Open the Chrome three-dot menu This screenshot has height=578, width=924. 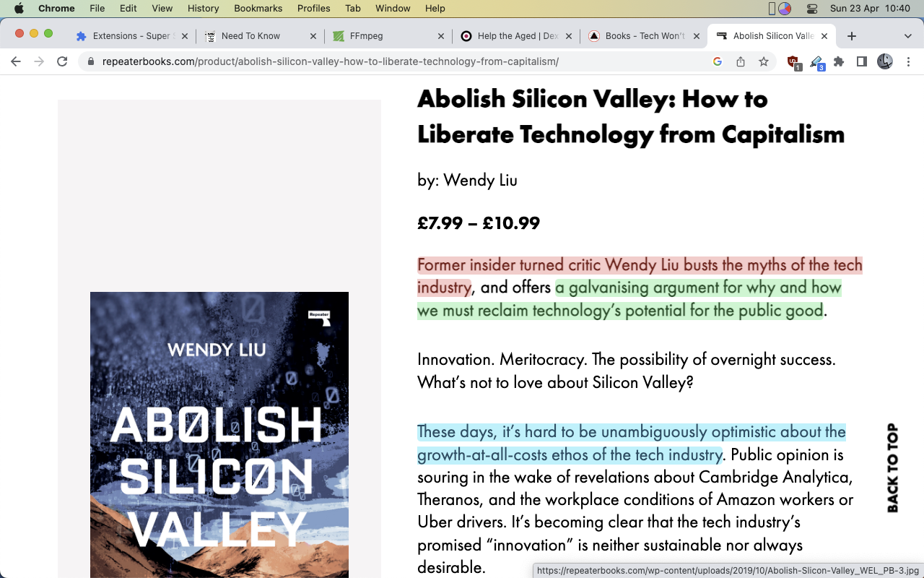(908, 61)
